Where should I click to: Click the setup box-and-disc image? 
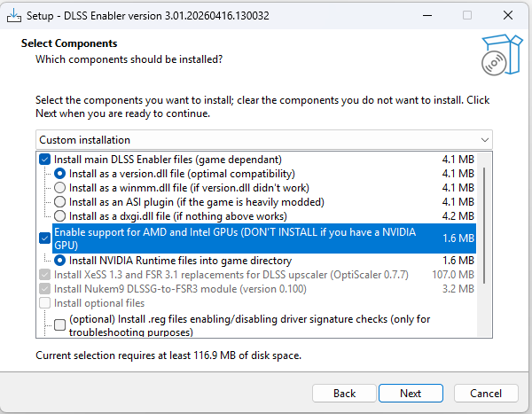(497, 53)
